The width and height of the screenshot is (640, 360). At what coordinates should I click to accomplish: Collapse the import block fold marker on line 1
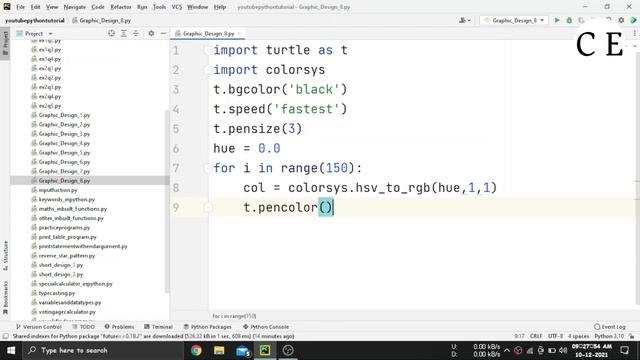208,50
